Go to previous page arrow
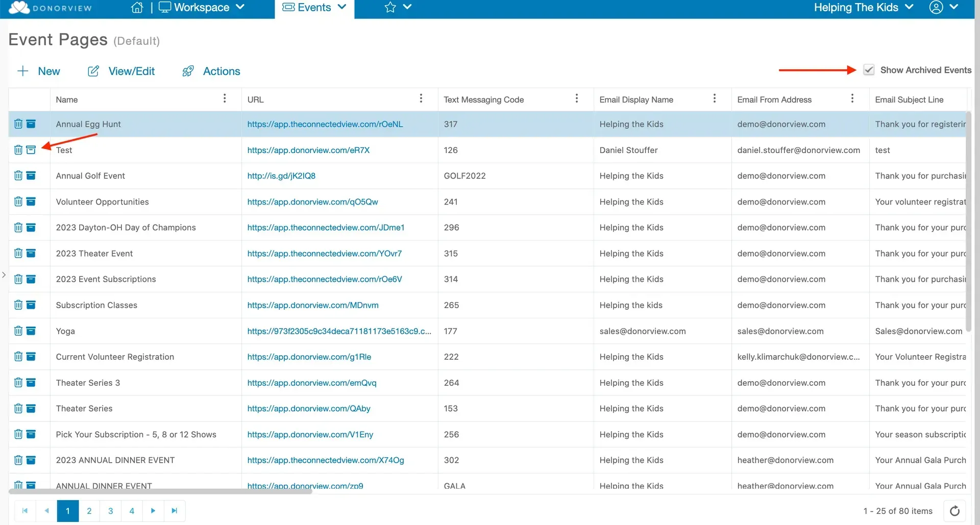The height and width of the screenshot is (525, 980). [x=46, y=511]
